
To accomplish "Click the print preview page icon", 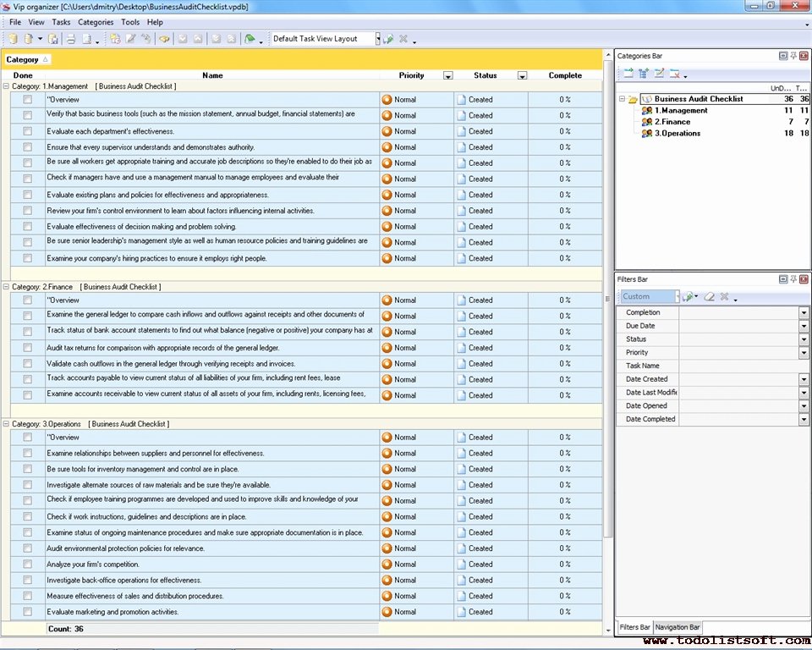I will [87, 39].
